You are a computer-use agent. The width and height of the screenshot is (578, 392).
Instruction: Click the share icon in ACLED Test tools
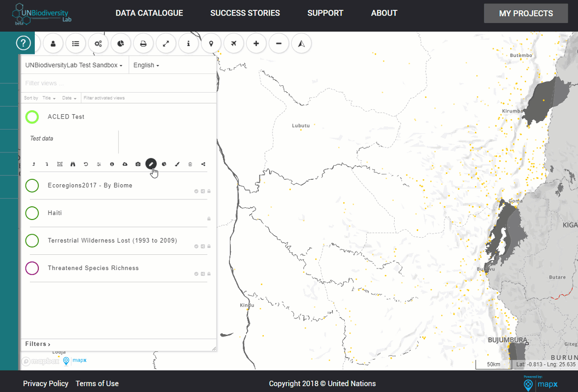[203, 164]
